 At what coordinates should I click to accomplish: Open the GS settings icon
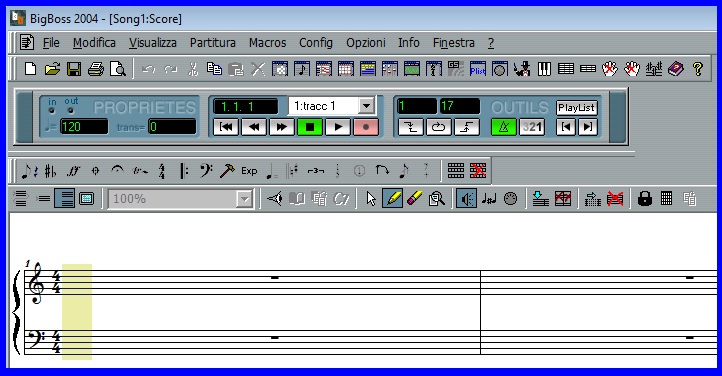(456, 69)
